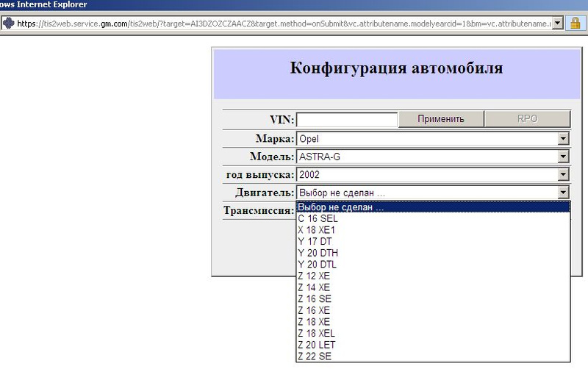The width and height of the screenshot is (588, 369).
Task: Focus the VIN input field
Action: pyautogui.click(x=347, y=120)
